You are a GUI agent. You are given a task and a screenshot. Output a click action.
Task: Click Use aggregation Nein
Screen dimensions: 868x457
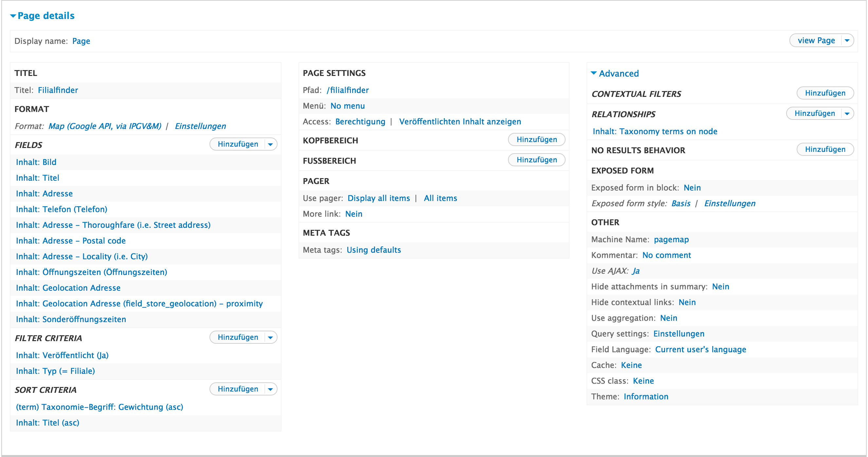tap(669, 318)
